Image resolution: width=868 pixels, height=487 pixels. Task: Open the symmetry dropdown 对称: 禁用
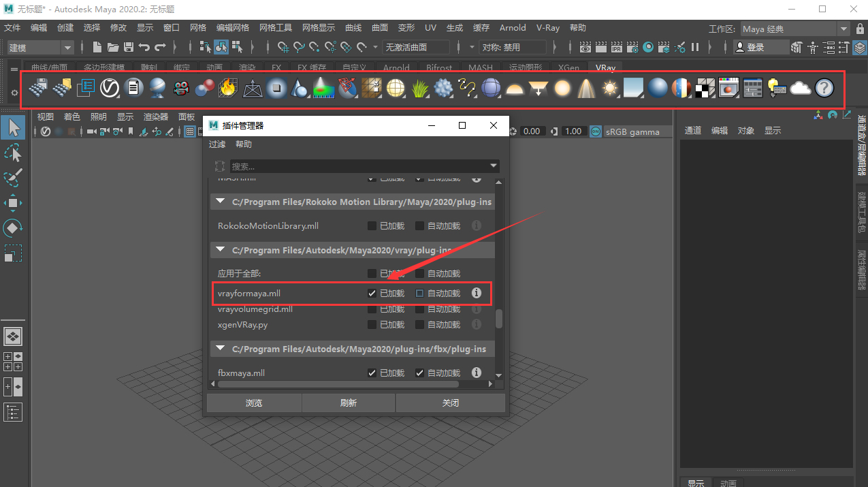[x=513, y=47]
